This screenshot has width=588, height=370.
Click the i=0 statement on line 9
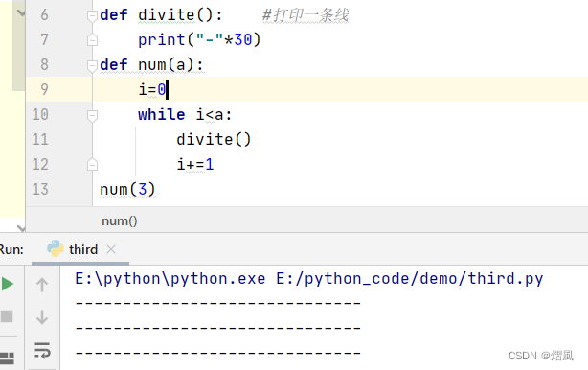point(152,90)
